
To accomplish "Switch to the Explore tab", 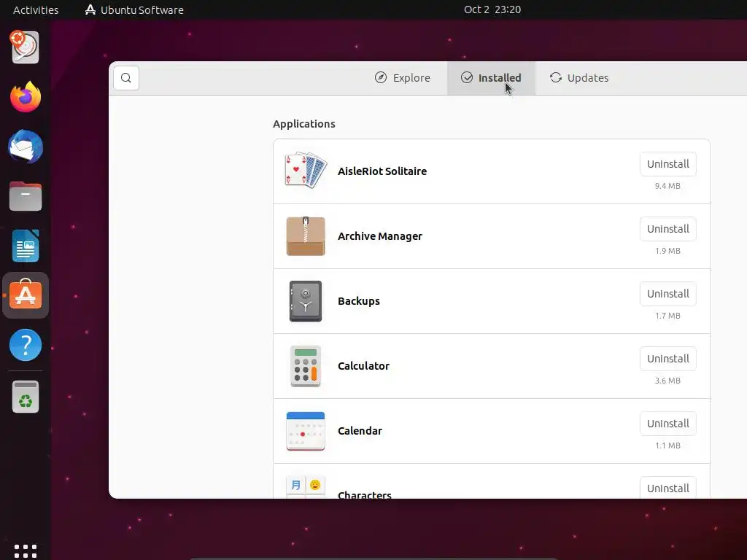I will [402, 78].
